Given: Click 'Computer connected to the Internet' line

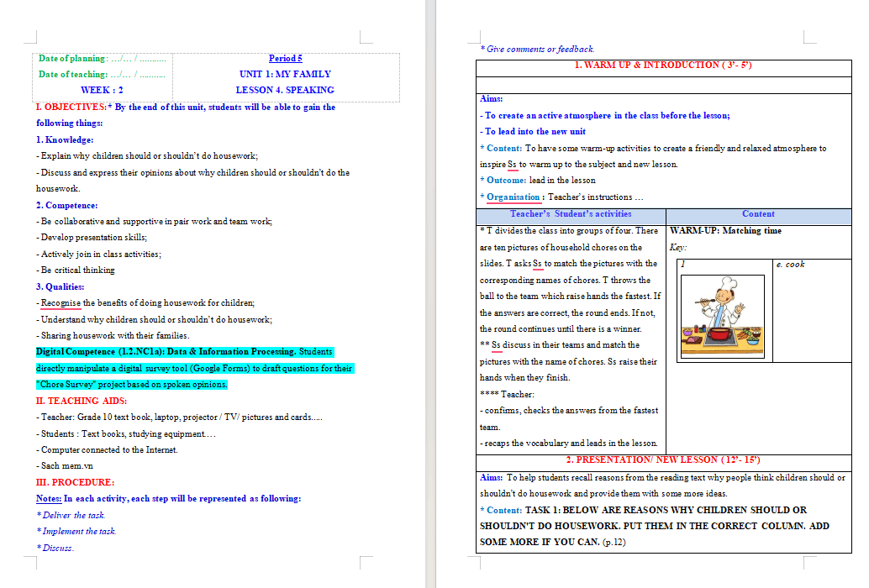Looking at the screenshot, I should coord(107,449).
